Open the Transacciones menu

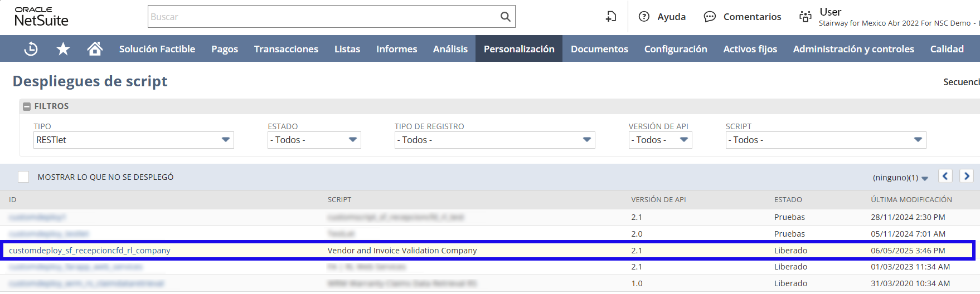click(286, 49)
